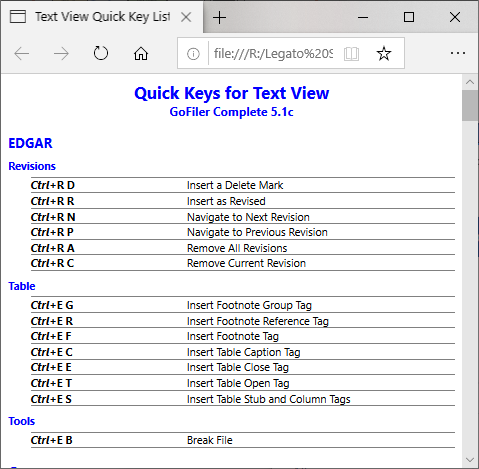The height and width of the screenshot is (469, 479).
Task: Click the Ctrl+R R shortcut
Action: [x=53, y=201]
